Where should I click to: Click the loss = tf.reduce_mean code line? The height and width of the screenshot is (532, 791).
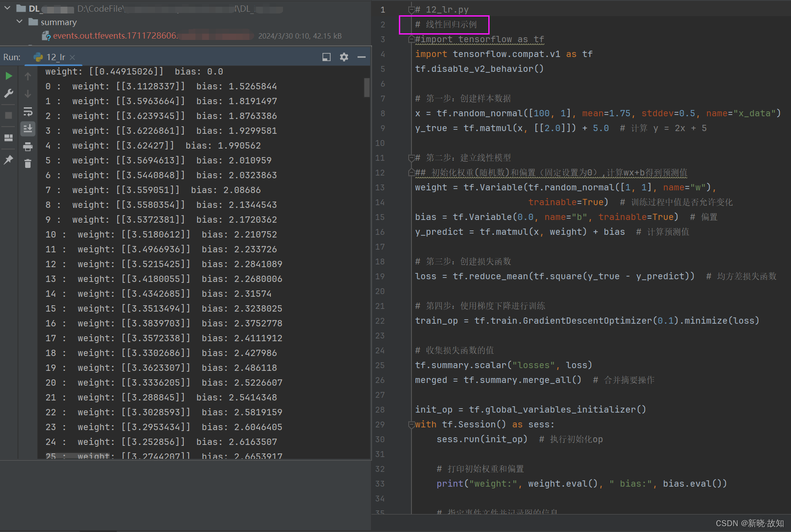596,277
